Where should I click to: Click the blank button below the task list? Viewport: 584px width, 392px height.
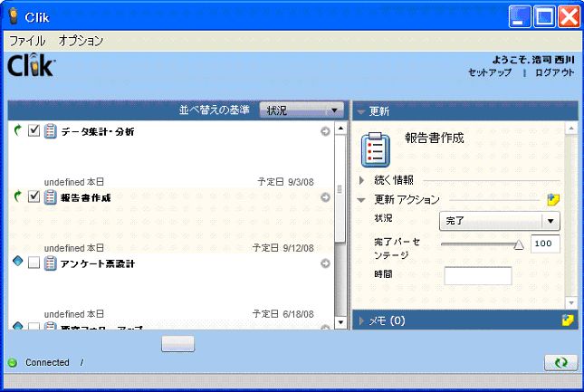178,343
